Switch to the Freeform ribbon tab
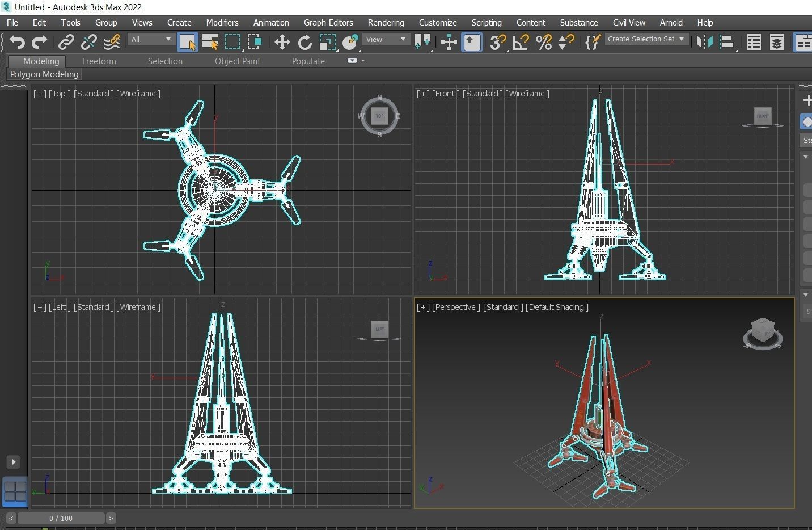Screen dimensions: 812x530 (x=99, y=61)
